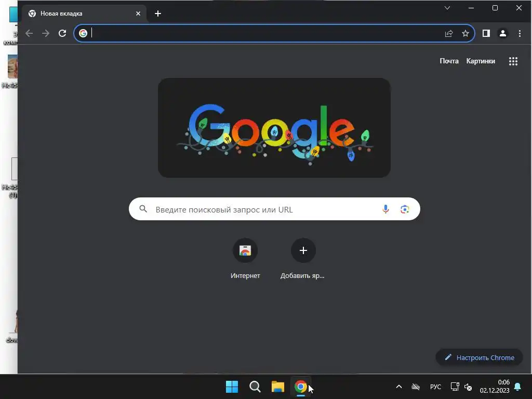
Task: Start voice search with microphone icon
Action: click(385, 209)
